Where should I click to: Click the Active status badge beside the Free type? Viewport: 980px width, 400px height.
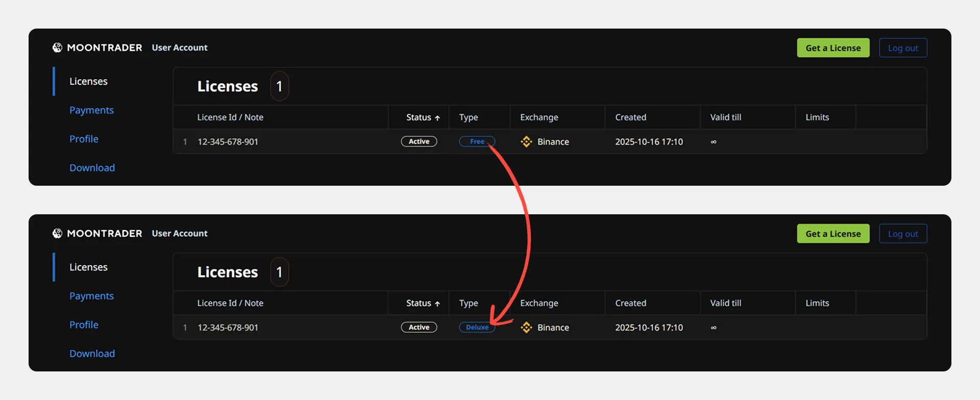click(419, 142)
